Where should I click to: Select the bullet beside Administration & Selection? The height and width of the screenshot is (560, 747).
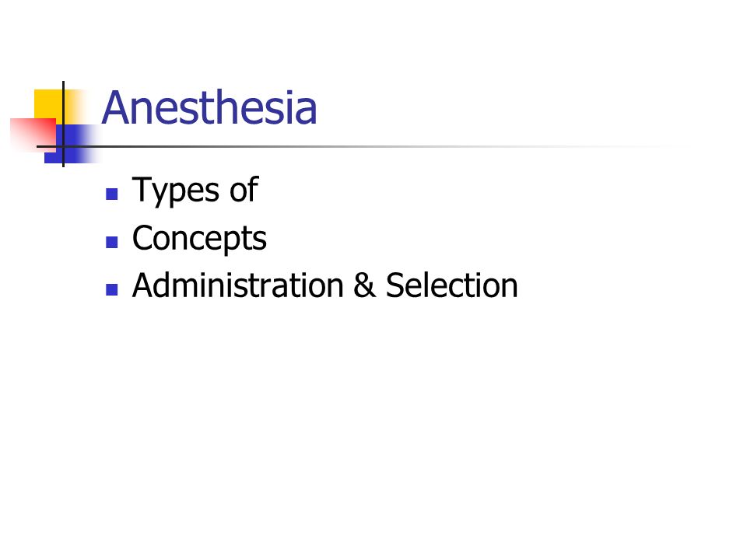(112, 289)
